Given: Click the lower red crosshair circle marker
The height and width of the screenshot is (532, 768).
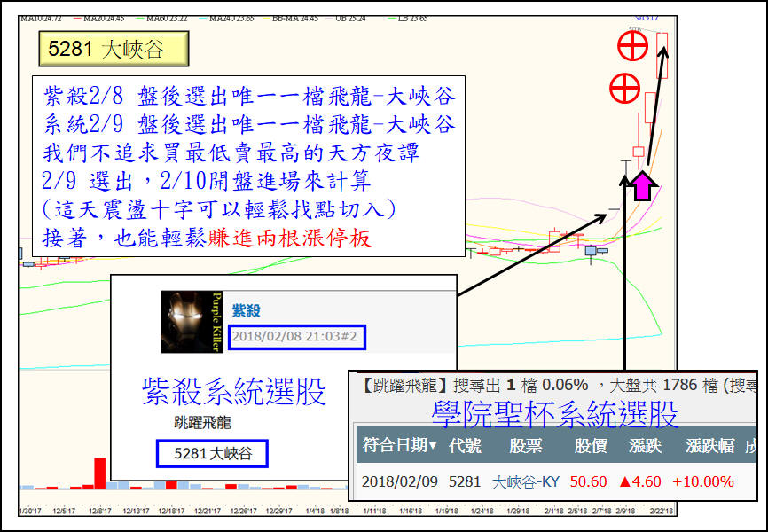Looking at the screenshot, I should click(624, 88).
